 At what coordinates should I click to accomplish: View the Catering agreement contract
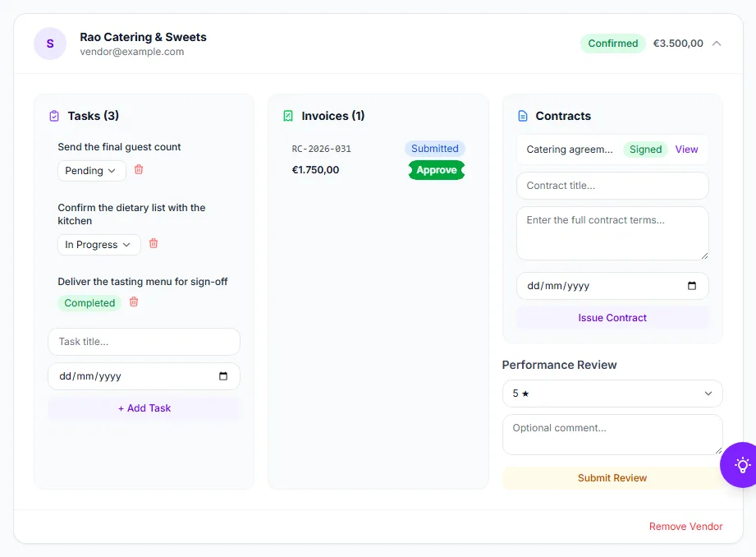coord(686,150)
